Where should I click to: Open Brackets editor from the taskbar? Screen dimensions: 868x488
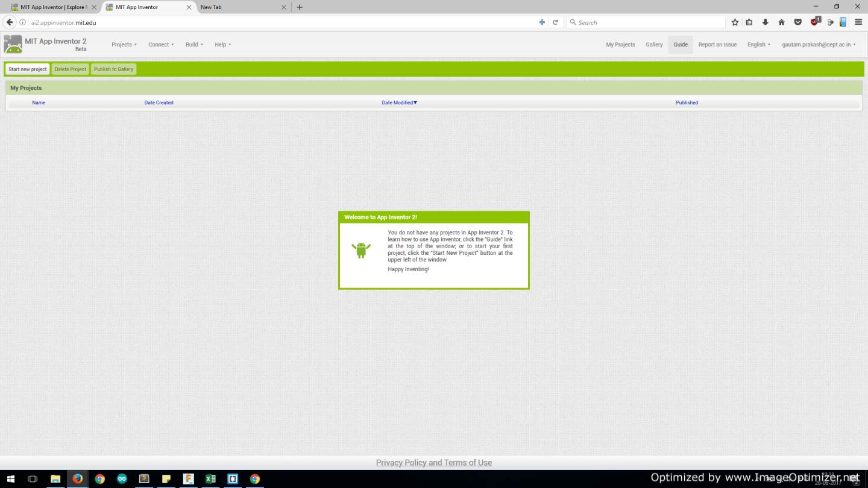click(233, 479)
